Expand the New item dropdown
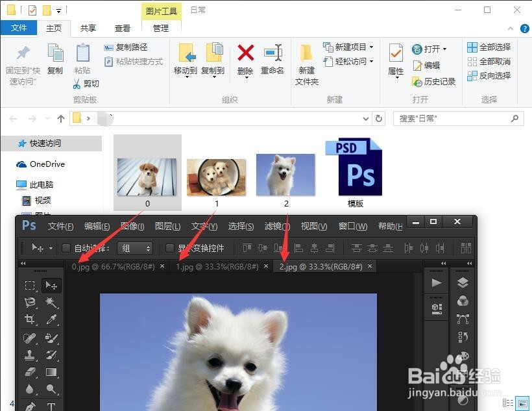The height and width of the screenshot is (411, 532). (372, 47)
